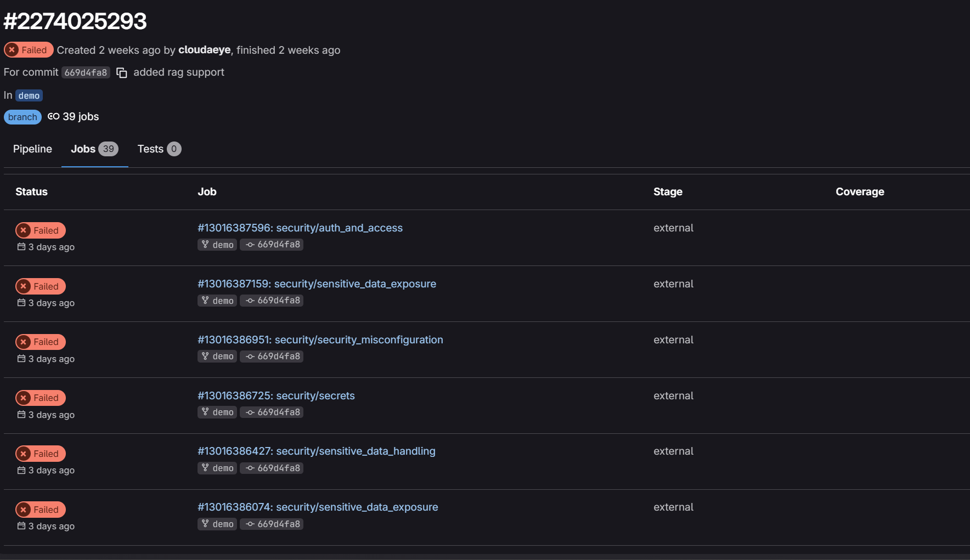Click the pipeline Failed status badge in header
Viewport: 970px width, 560px height.
click(29, 50)
